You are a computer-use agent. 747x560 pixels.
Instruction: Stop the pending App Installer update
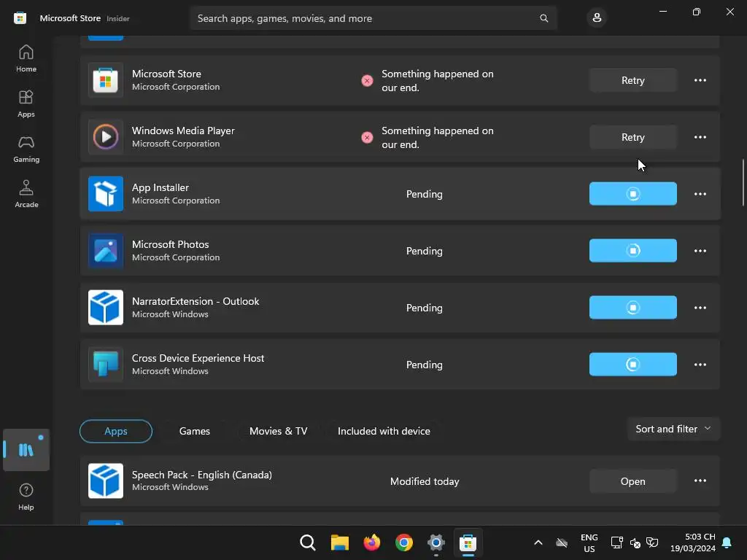click(632, 194)
